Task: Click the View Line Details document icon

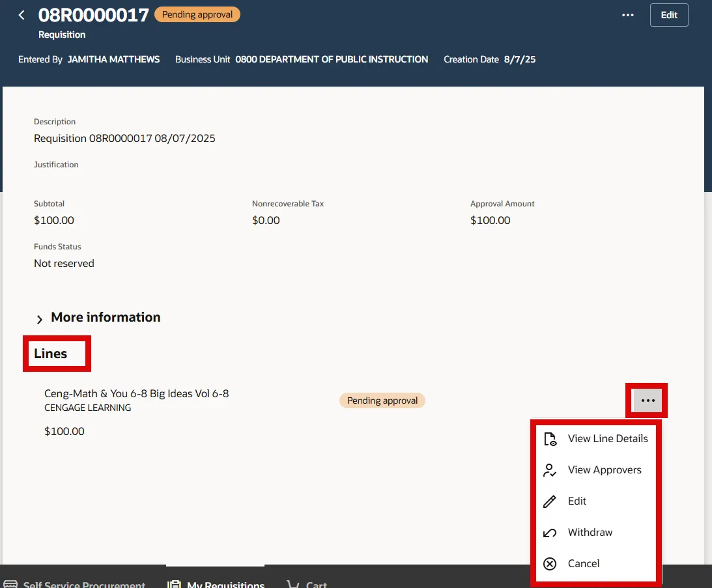Action: point(550,439)
